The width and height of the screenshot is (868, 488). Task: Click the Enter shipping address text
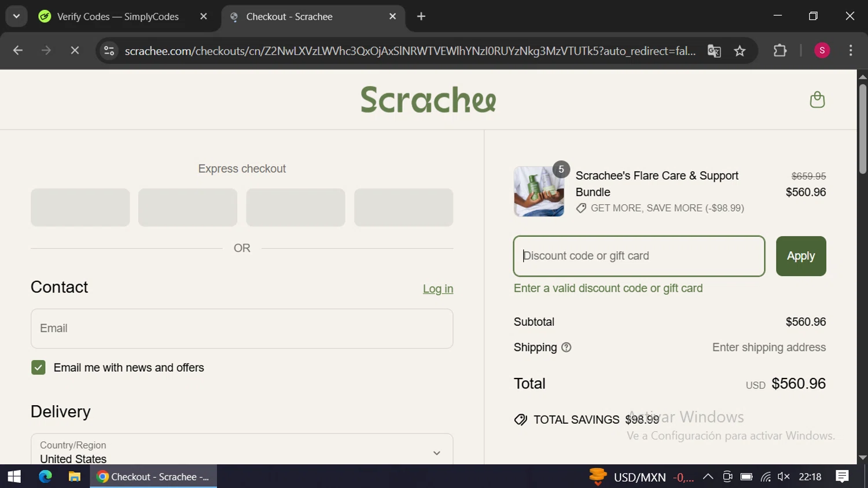[769, 347]
